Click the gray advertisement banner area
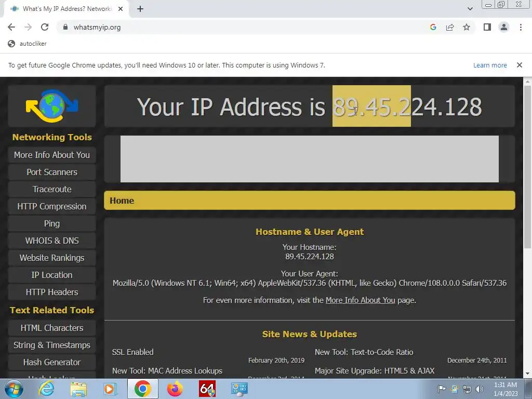532x399 pixels. [310, 159]
